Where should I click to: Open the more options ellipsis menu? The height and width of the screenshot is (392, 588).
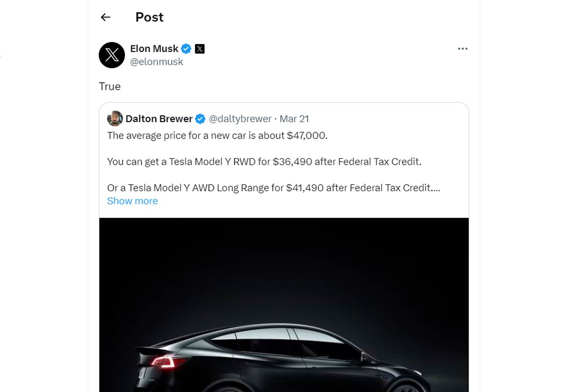(x=463, y=49)
